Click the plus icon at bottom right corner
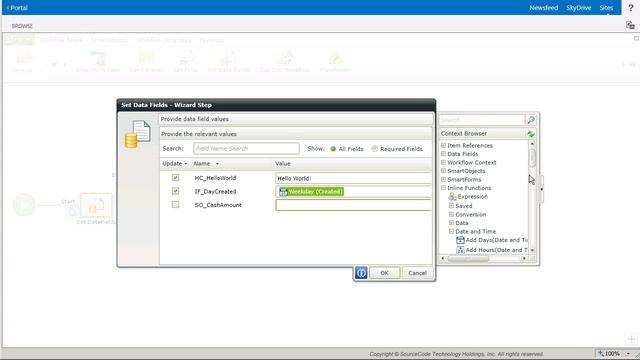640x360 pixels. [631, 339]
